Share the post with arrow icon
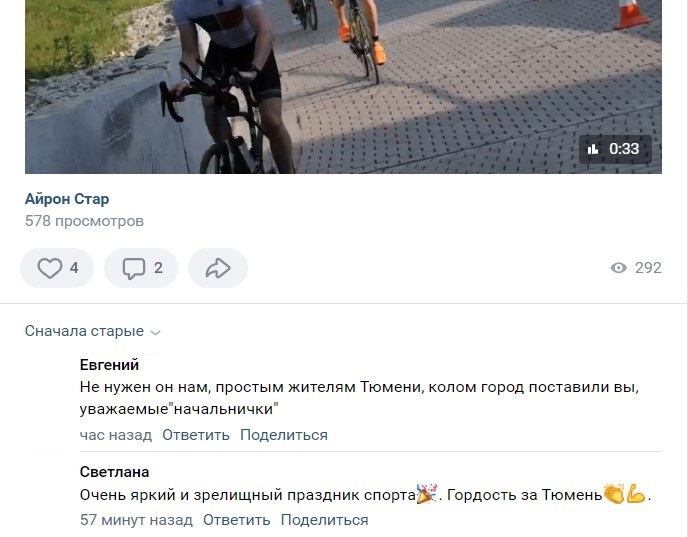 [x=218, y=268]
